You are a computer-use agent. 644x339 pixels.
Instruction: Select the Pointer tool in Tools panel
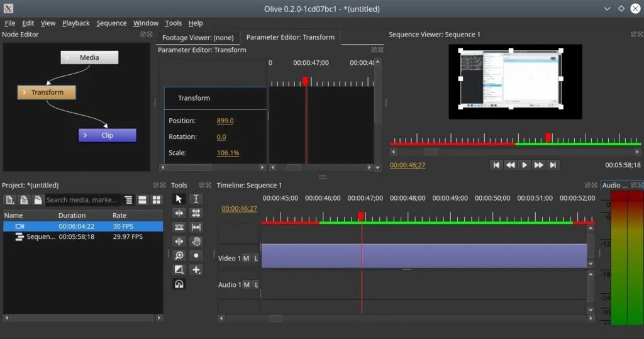(179, 199)
